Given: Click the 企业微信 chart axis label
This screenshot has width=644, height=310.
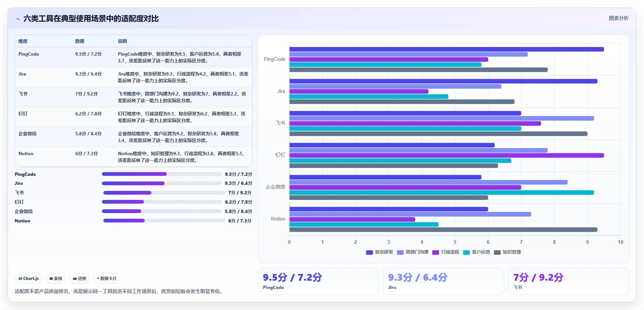Looking at the screenshot, I should point(275,187).
